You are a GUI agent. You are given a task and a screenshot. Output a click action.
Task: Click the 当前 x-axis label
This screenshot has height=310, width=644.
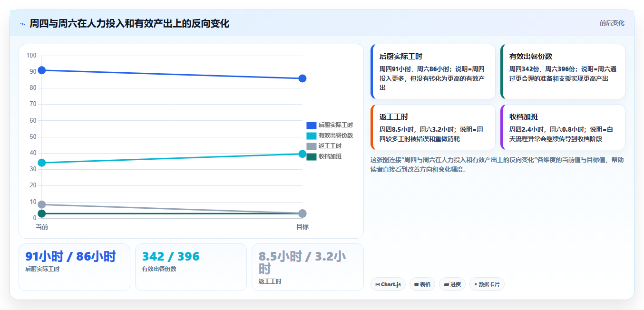point(42,227)
